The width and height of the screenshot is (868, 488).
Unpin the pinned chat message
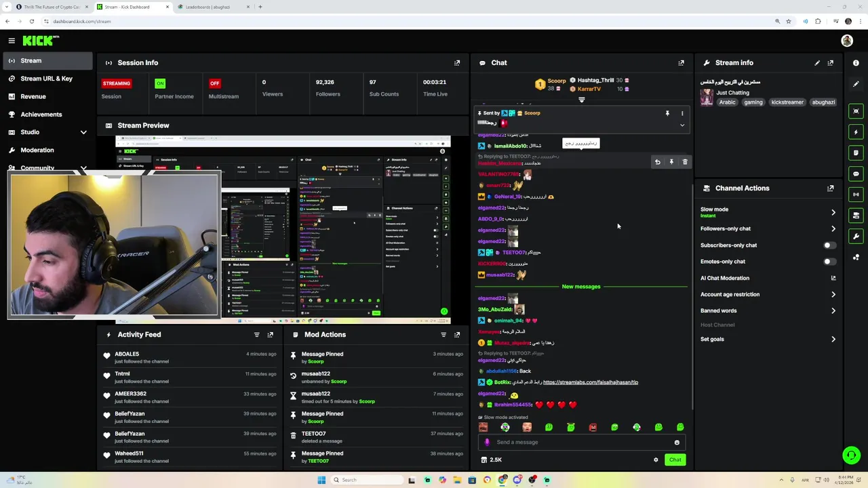tap(667, 113)
